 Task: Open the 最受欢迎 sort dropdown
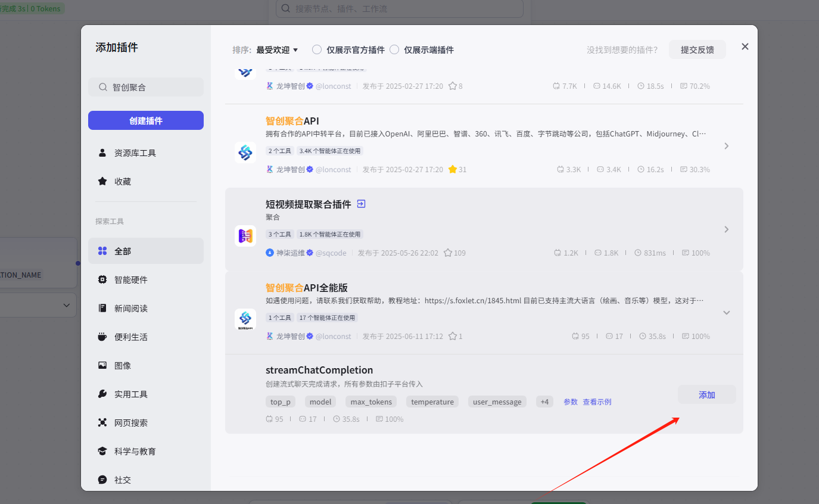pos(277,50)
